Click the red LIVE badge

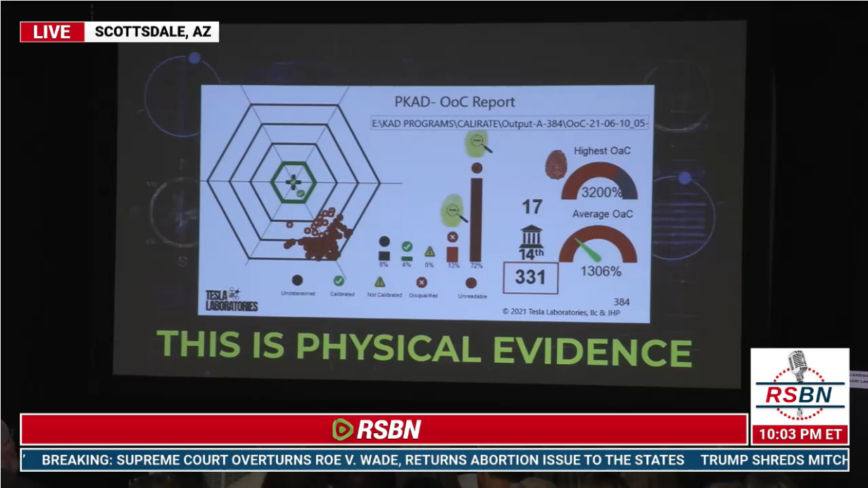coord(52,32)
